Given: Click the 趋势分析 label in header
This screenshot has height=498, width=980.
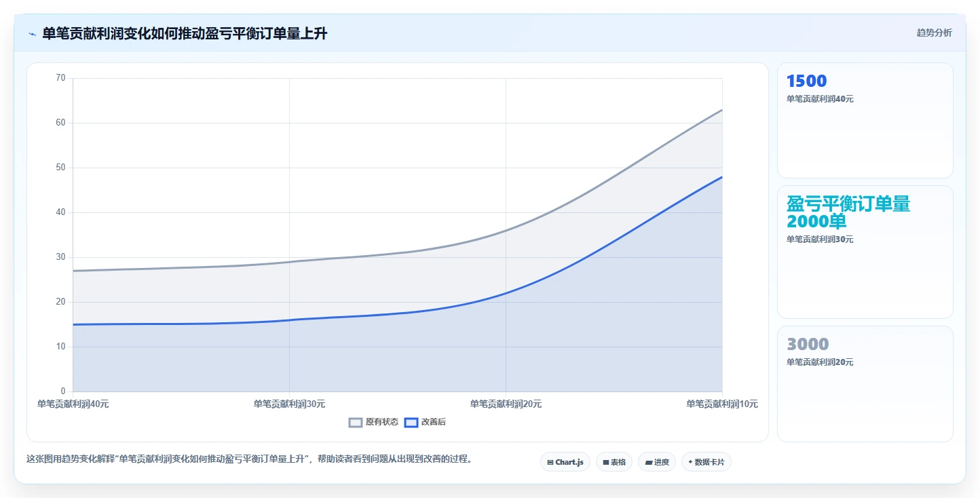Looking at the screenshot, I should pos(934,33).
